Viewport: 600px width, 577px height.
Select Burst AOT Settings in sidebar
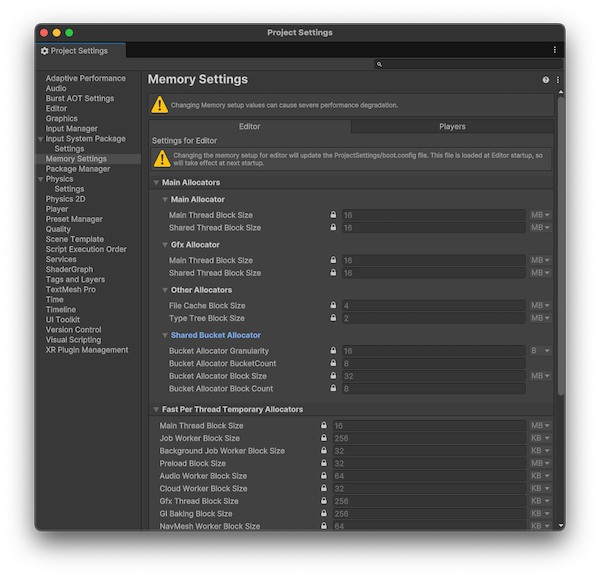80,98
